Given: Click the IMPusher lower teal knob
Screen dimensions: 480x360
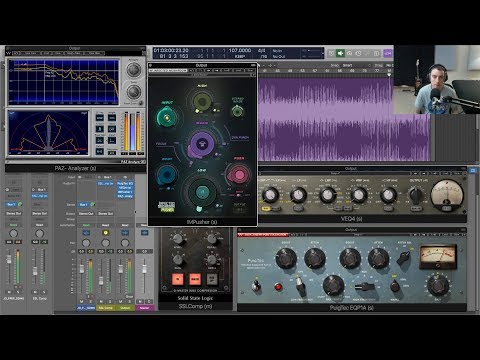Looking at the screenshot, I should (x=202, y=192).
